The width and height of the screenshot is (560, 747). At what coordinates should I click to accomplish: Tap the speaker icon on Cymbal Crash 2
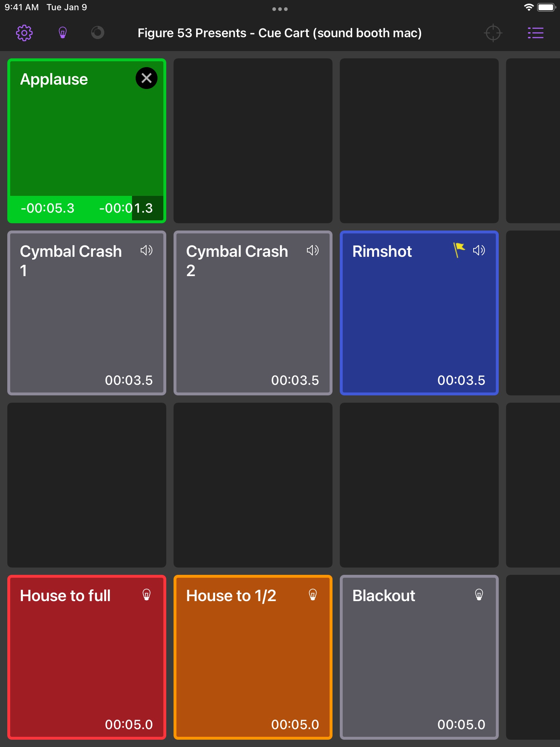click(x=313, y=250)
